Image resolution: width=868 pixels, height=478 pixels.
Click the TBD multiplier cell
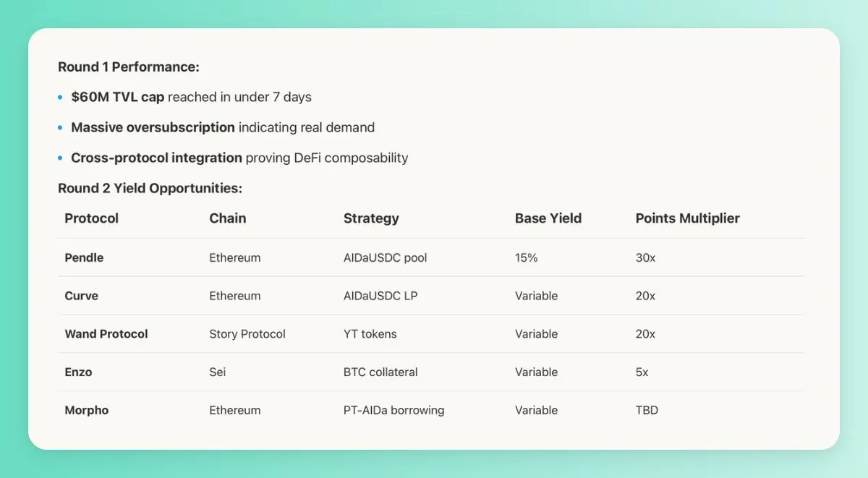coord(647,410)
